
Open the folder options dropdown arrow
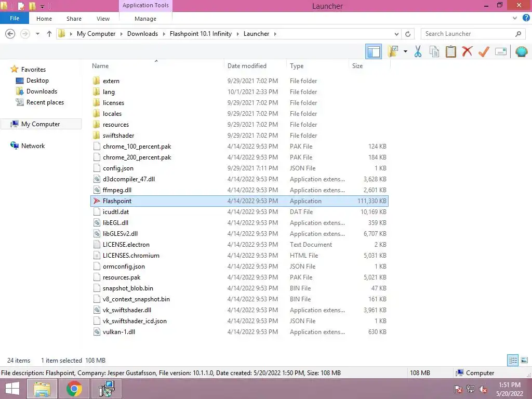[405, 51]
